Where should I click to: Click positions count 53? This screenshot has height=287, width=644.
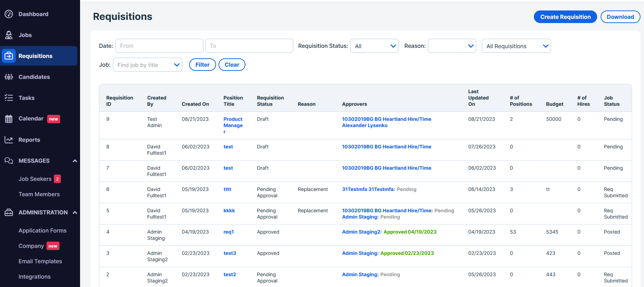(x=513, y=232)
